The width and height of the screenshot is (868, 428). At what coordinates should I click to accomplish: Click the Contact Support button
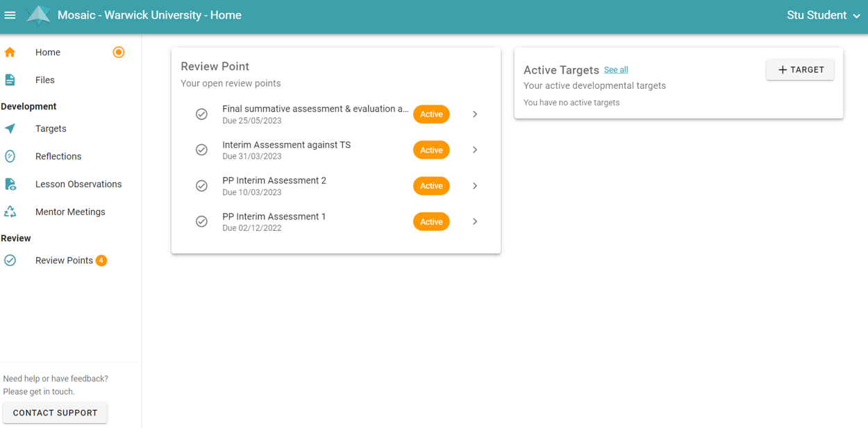pos(55,413)
